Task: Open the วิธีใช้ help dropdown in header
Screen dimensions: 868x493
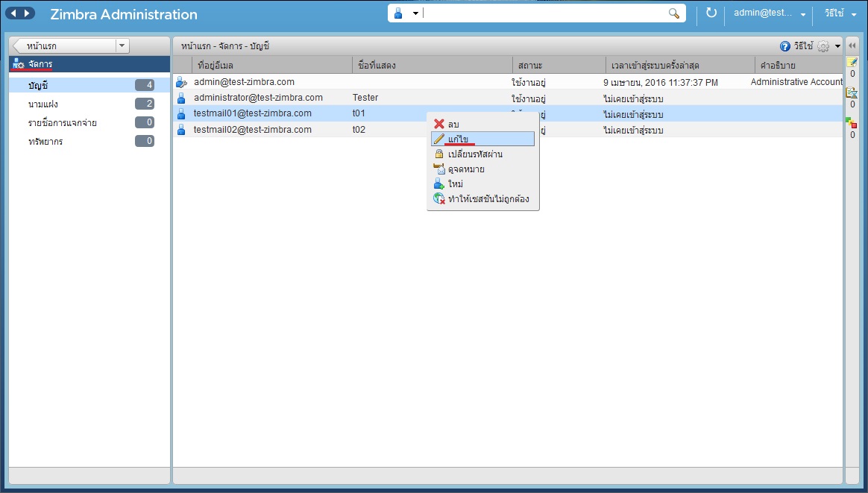Action: (840, 13)
